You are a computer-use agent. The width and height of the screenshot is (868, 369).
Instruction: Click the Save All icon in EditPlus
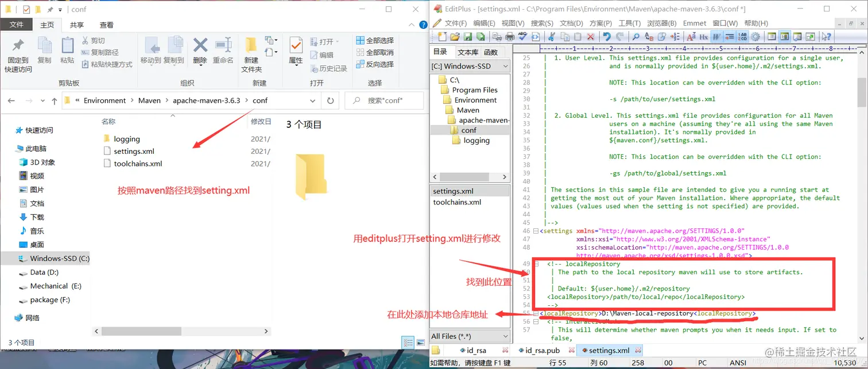[480, 36]
